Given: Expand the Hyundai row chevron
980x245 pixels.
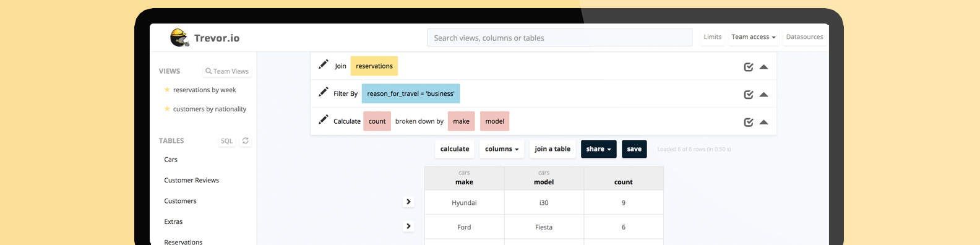Looking at the screenshot, I should point(408,202).
